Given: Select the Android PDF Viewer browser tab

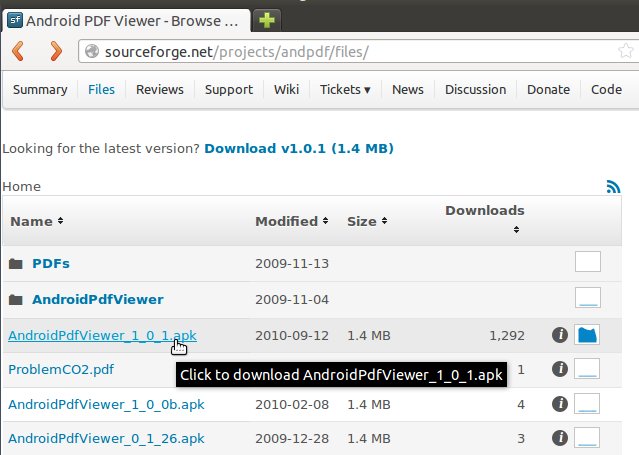Looking at the screenshot, I should click(x=126, y=20).
